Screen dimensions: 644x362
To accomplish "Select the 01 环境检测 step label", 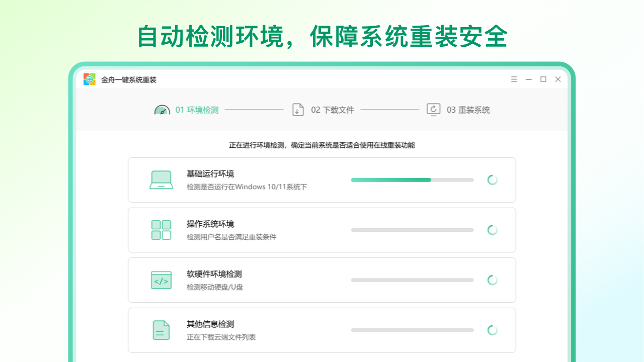I will (x=197, y=110).
